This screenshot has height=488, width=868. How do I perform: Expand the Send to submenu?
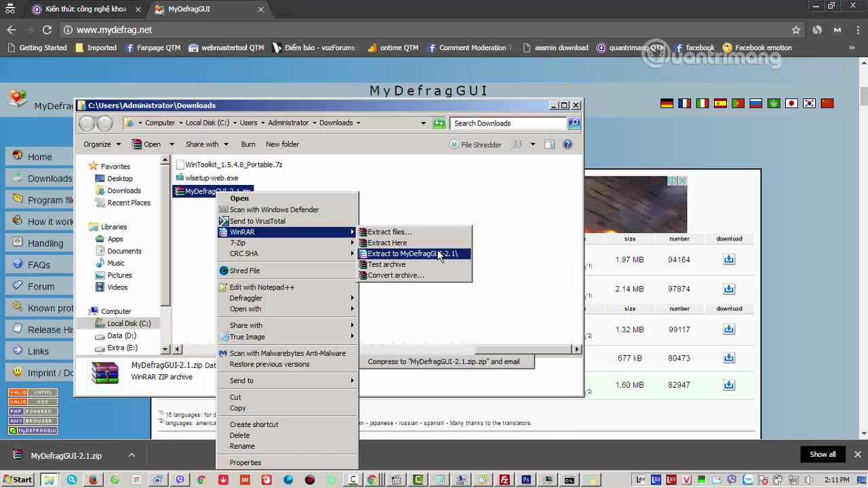[288, 380]
